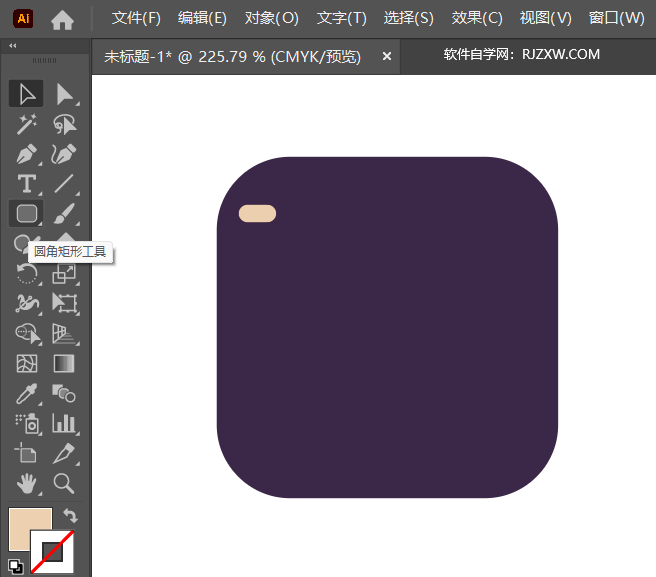Select the Column Graph tool
Viewport: 656px width, 577px height.
pyautogui.click(x=64, y=423)
